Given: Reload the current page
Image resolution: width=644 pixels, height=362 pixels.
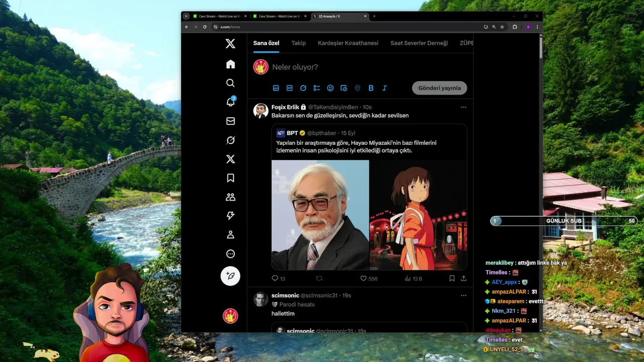Looking at the screenshot, I should coord(205,27).
